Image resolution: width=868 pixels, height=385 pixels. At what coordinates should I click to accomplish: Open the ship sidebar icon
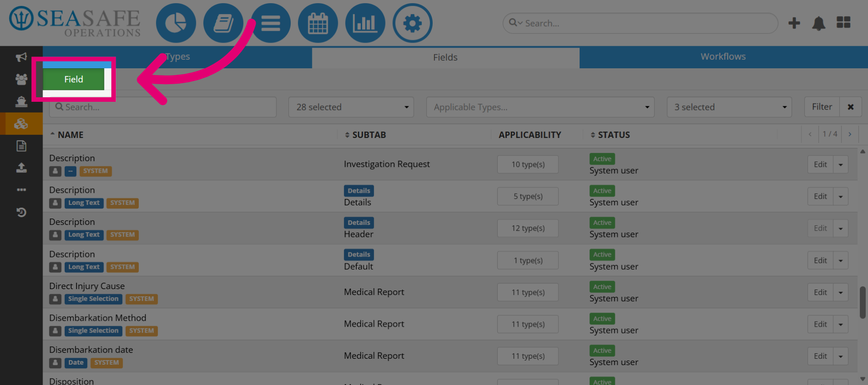click(x=21, y=101)
